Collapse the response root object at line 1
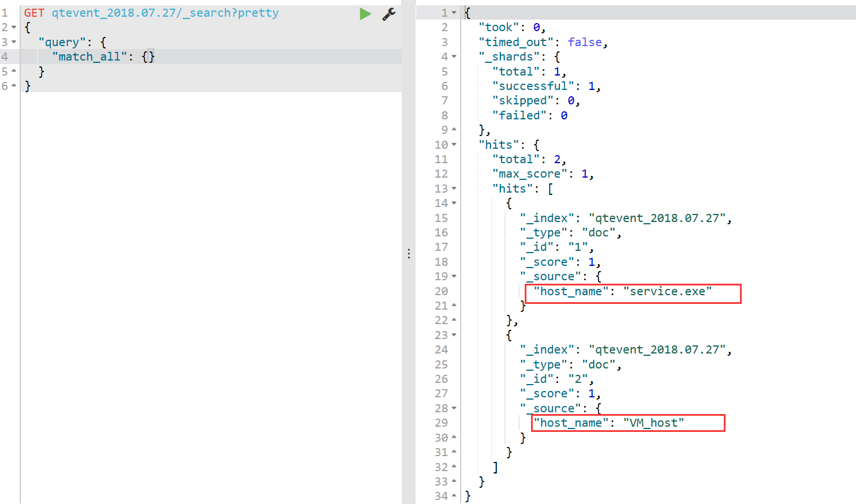The image size is (856, 504). 454,13
